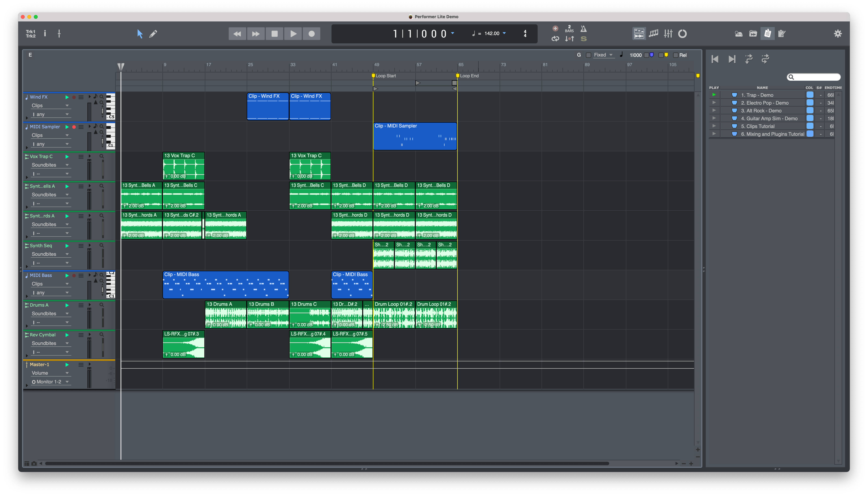Click the punch in/out icon
The image size is (868, 496).
point(569,39)
